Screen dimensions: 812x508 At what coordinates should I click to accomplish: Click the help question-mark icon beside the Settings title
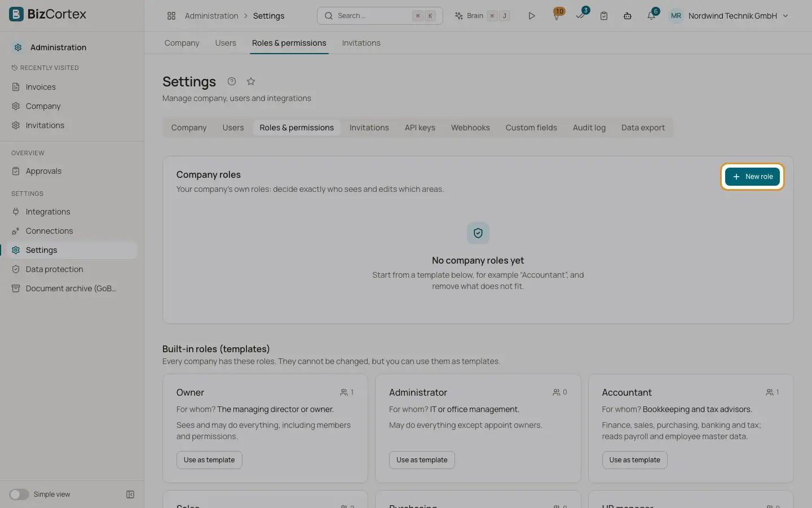click(x=232, y=81)
